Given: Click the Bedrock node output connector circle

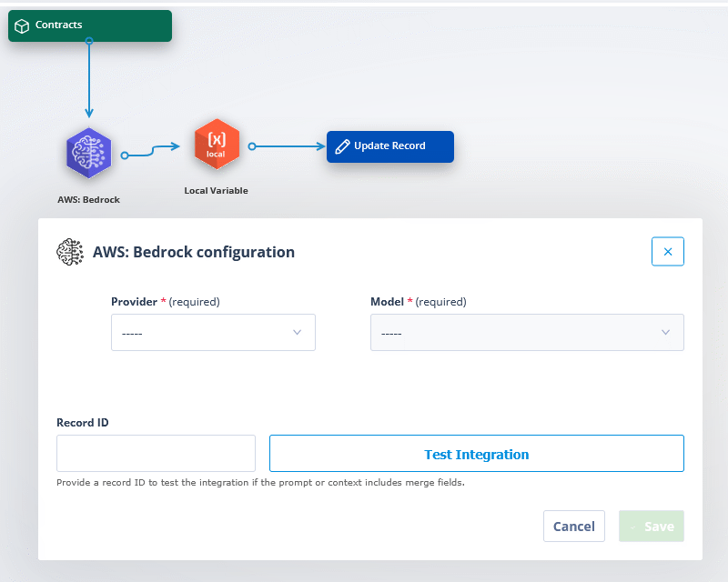Looking at the screenshot, I should click(125, 156).
